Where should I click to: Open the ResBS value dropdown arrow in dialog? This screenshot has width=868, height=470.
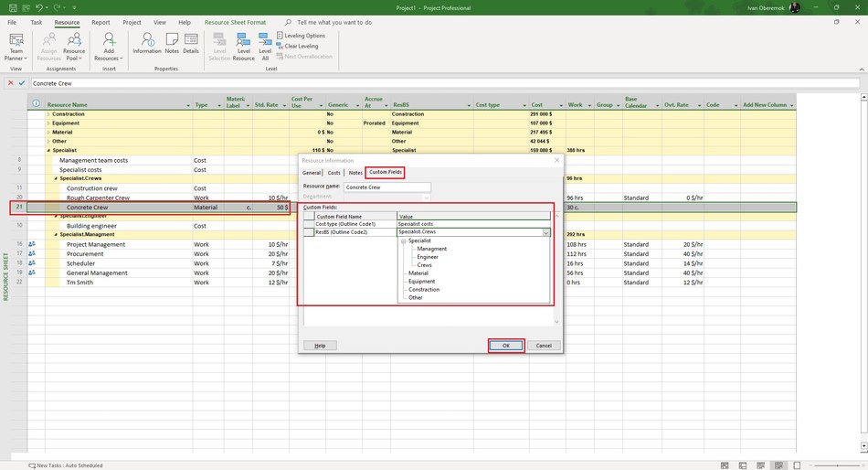click(545, 232)
